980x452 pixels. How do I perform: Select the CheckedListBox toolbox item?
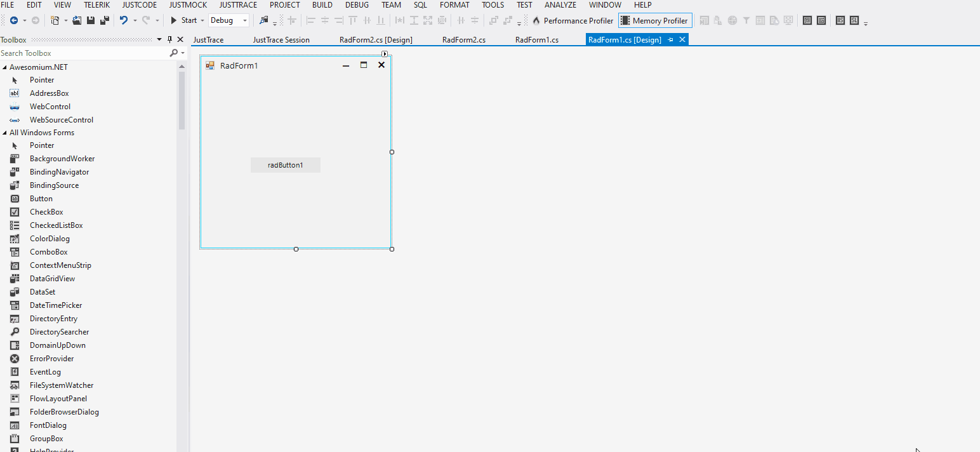click(56, 225)
